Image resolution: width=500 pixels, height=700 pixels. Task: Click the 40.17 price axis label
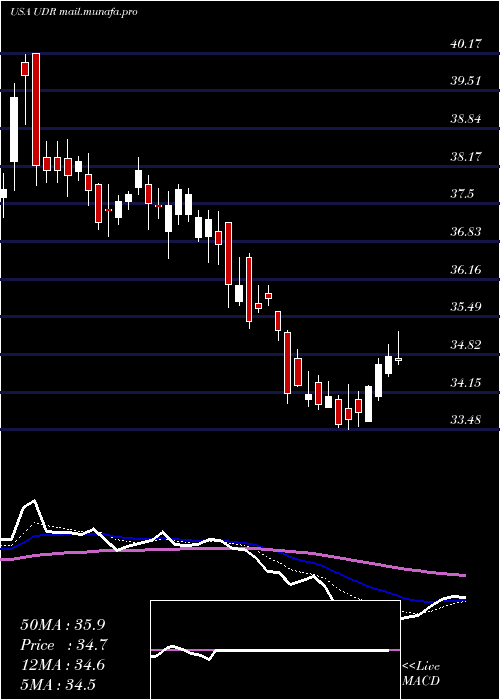coord(465,44)
